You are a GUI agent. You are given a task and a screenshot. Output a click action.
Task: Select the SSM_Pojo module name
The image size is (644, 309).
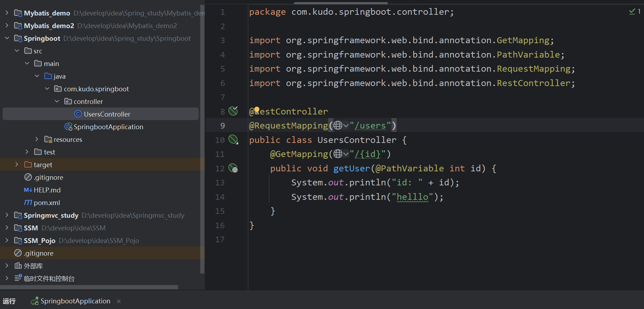[x=40, y=241]
